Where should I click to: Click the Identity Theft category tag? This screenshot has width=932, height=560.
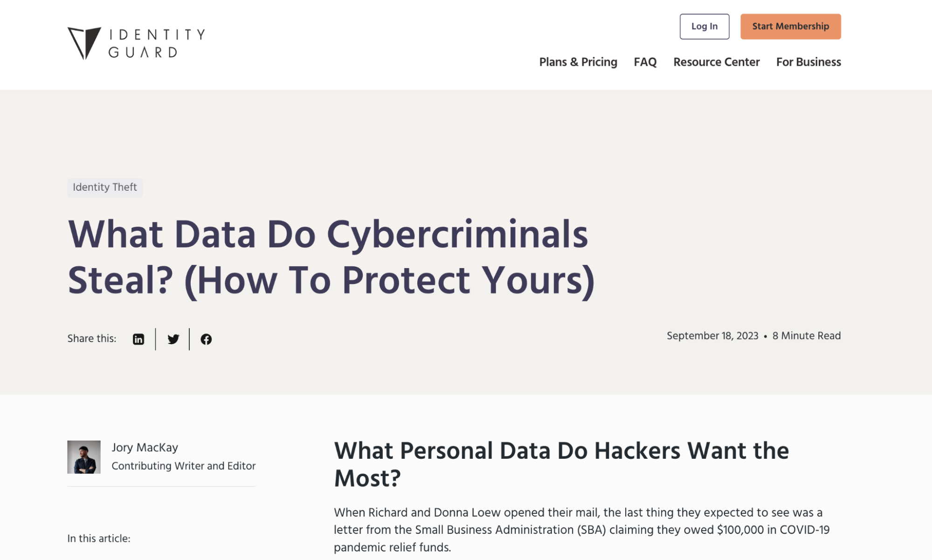pyautogui.click(x=105, y=187)
